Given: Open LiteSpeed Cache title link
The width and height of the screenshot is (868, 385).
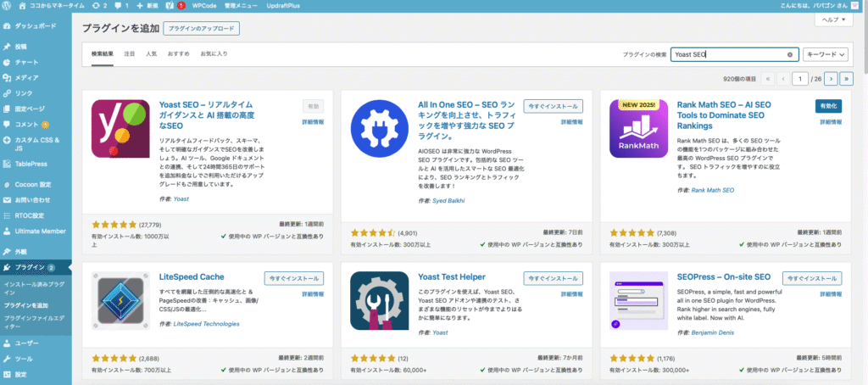Looking at the screenshot, I should click(192, 276).
